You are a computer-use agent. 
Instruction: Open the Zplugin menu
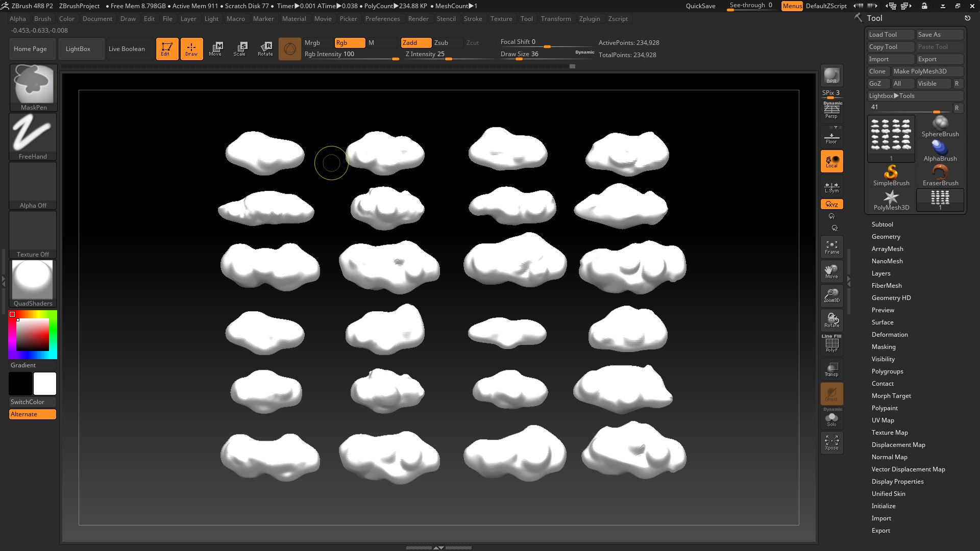pos(590,19)
